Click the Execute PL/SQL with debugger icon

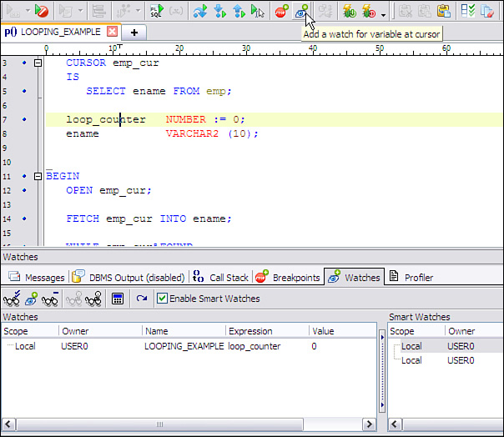(157, 11)
